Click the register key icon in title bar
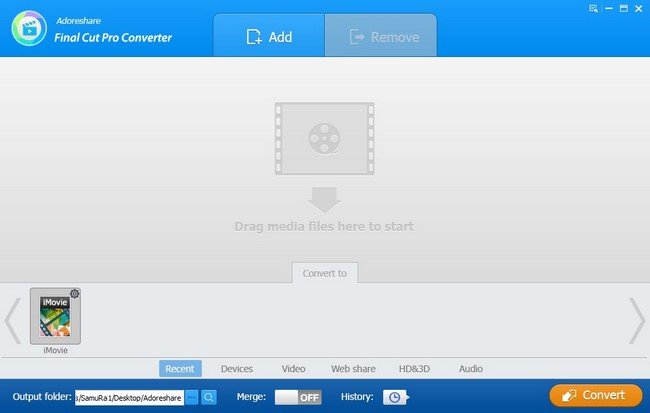 tap(592, 7)
